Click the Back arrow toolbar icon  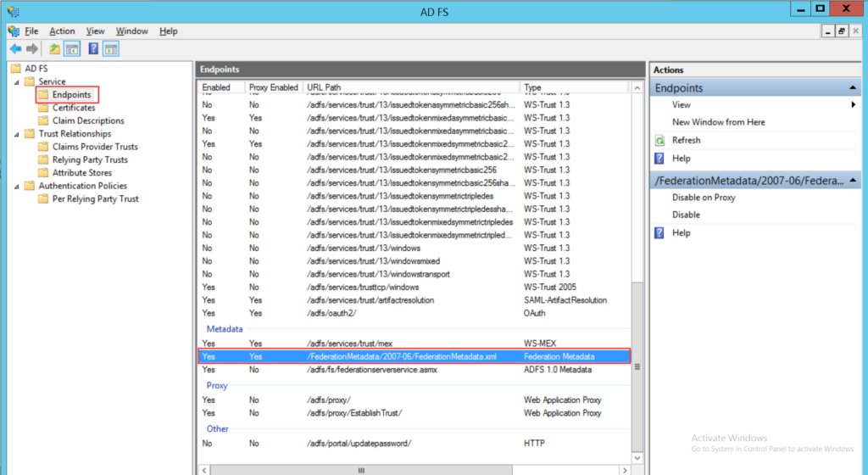(15, 49)
